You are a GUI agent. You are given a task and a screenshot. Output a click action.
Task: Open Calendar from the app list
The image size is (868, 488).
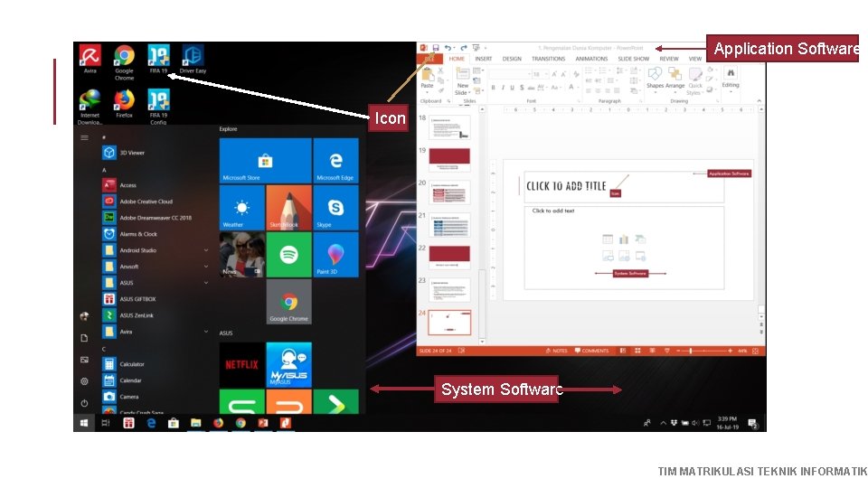tap(156, 380)
